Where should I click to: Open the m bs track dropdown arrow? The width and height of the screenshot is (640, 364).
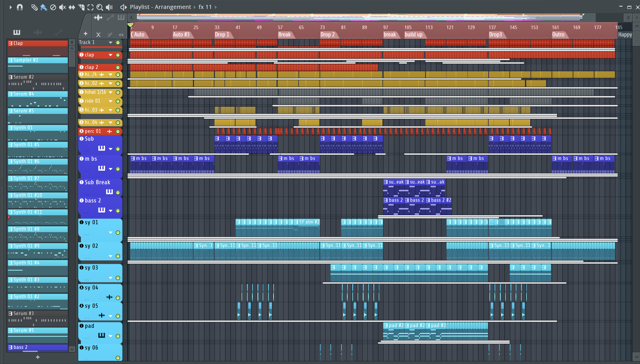coord(110,169)
